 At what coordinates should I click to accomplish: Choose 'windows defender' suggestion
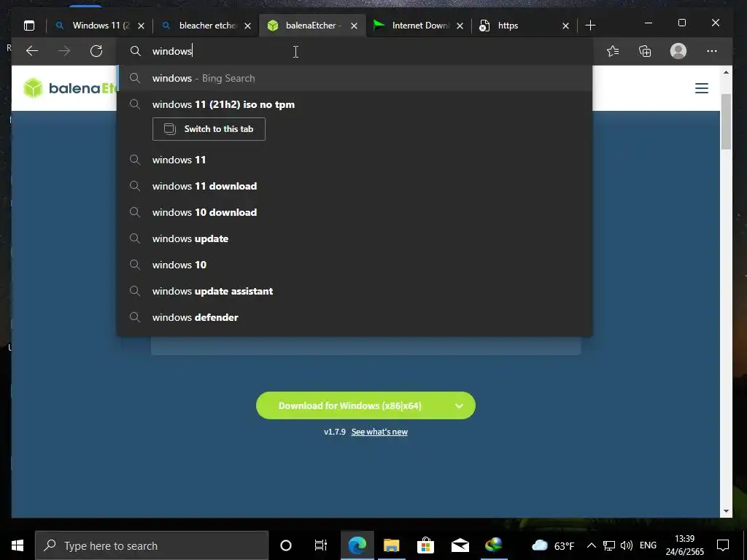click(x=355, y=316)
